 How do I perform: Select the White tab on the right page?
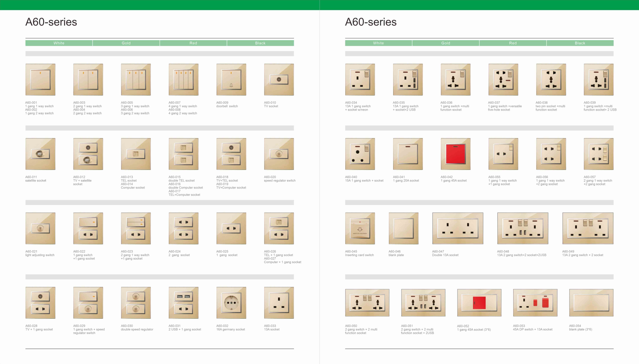[x=379, y=43]
